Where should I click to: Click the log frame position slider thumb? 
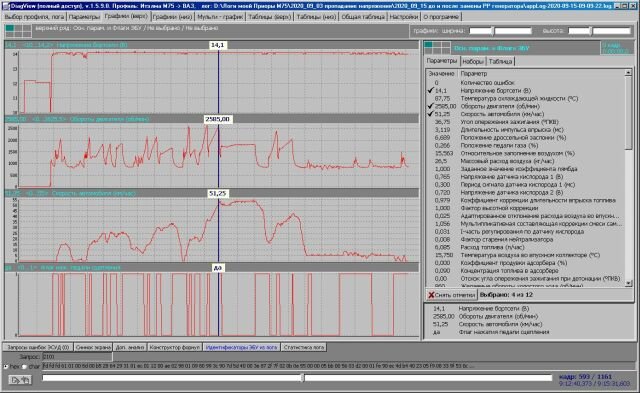302,378
